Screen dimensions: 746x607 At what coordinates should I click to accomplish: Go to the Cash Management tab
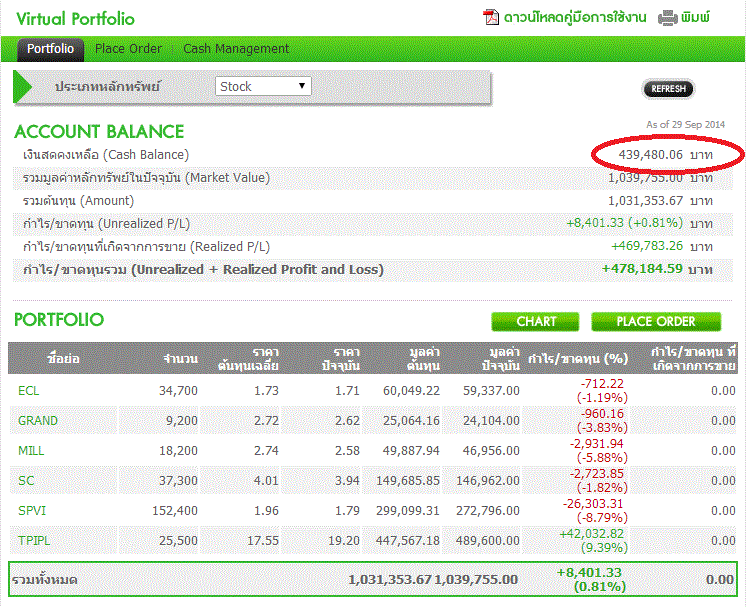point(236,49)
